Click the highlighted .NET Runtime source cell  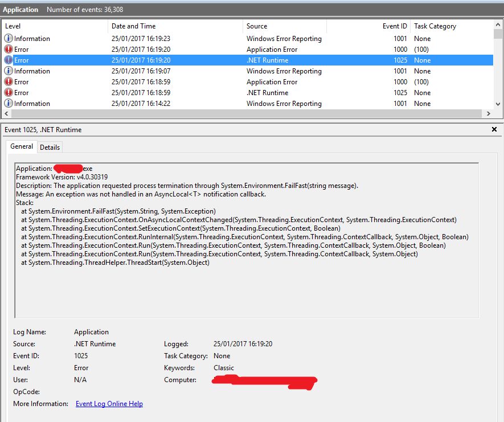point(268,60)
